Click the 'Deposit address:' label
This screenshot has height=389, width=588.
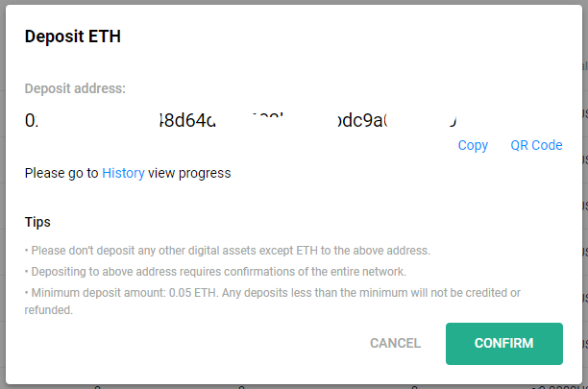click(x=75, y=88)
